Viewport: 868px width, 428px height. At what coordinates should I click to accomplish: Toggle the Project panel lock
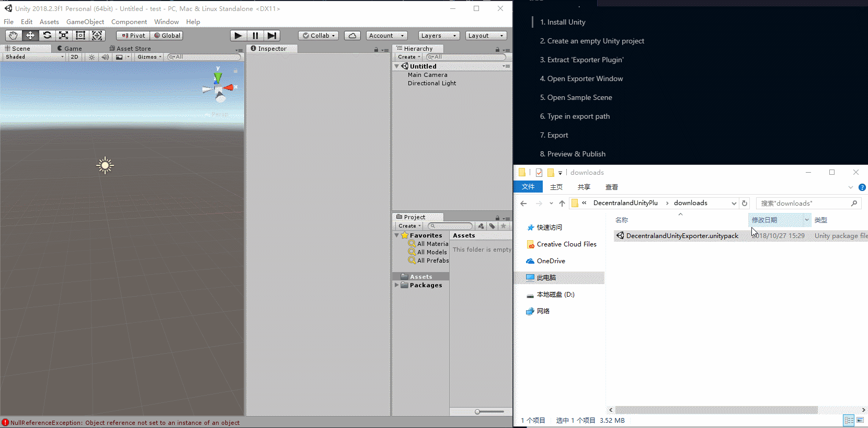point(497,218)
